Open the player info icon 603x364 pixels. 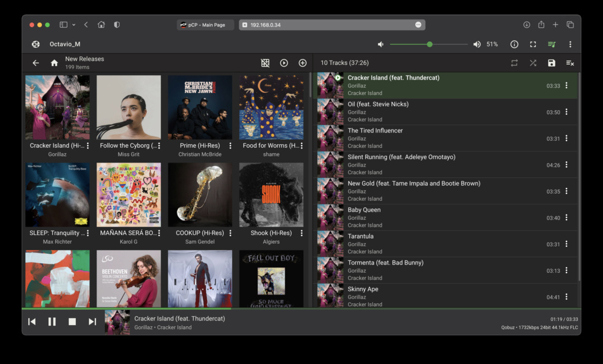pos(514,44)
